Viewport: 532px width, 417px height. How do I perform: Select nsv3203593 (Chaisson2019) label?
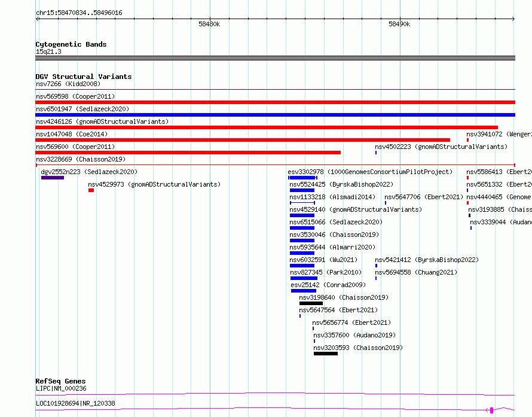point(358,348)
